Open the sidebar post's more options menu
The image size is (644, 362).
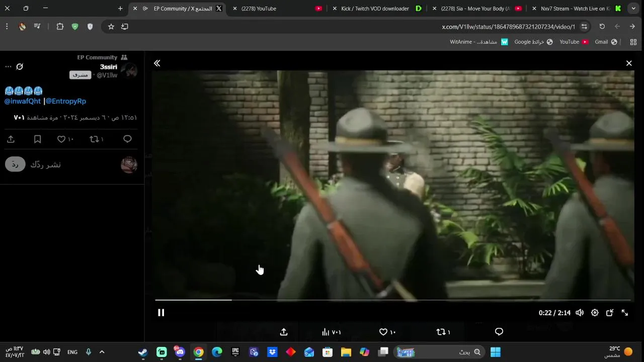[x=8, y=66]
